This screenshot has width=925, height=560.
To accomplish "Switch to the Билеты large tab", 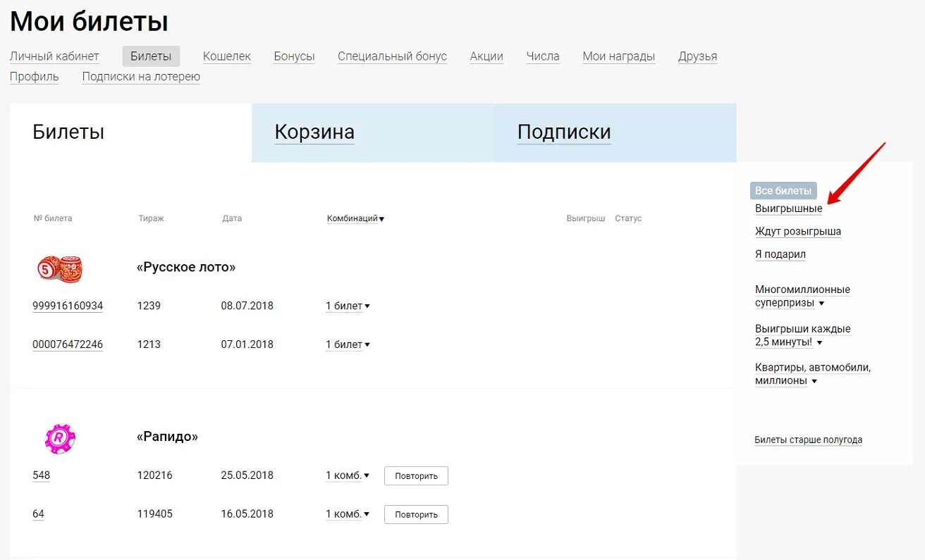I will [130, 132].
